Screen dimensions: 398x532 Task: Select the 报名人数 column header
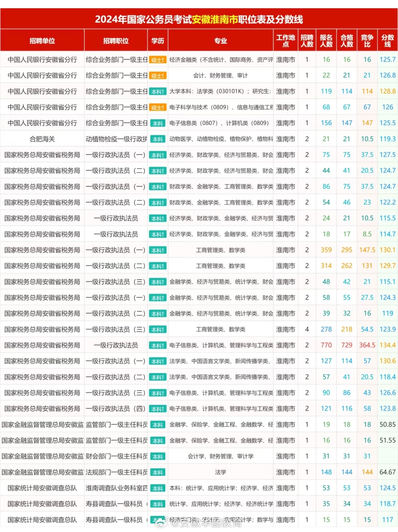pyautogui.click(x=326, y=41)
